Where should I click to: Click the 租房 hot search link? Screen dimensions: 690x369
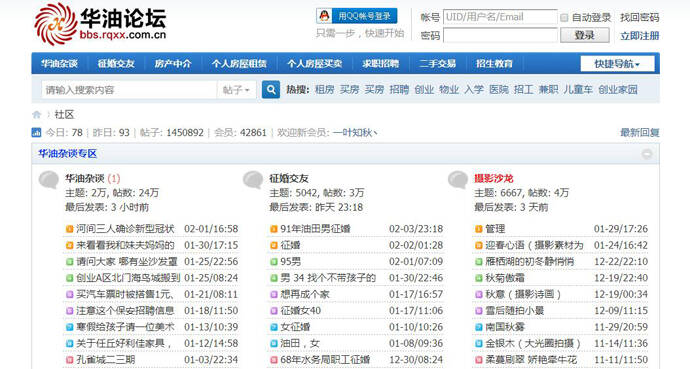coord(325,90)
